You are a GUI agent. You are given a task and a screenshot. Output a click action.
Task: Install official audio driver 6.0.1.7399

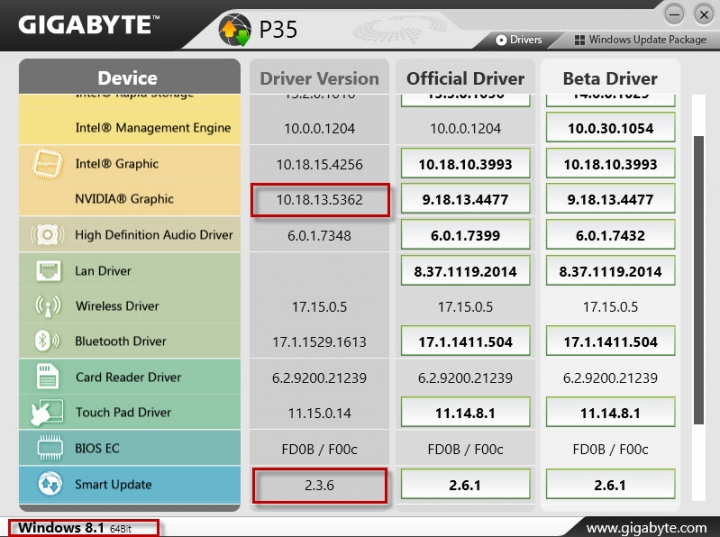click(465, 235)
